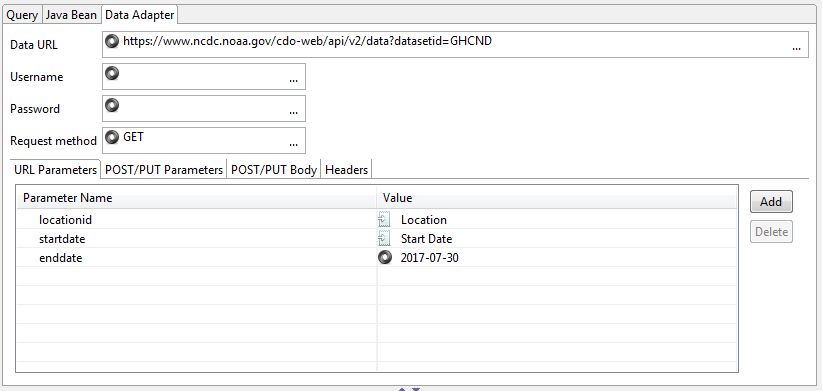Screen dimensions: 822x391
Task: Select the URL Parameters tab
Action: (56, 170)
